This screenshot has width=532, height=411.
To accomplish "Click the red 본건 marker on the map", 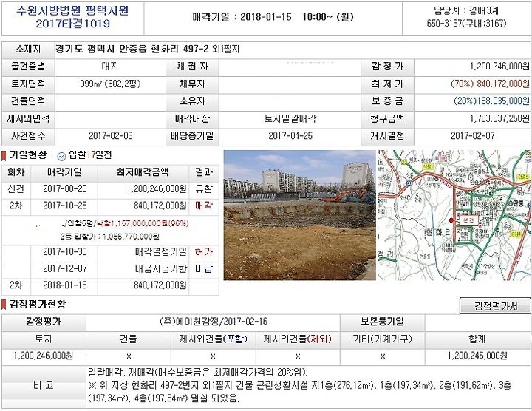I will tap(468, 220).
